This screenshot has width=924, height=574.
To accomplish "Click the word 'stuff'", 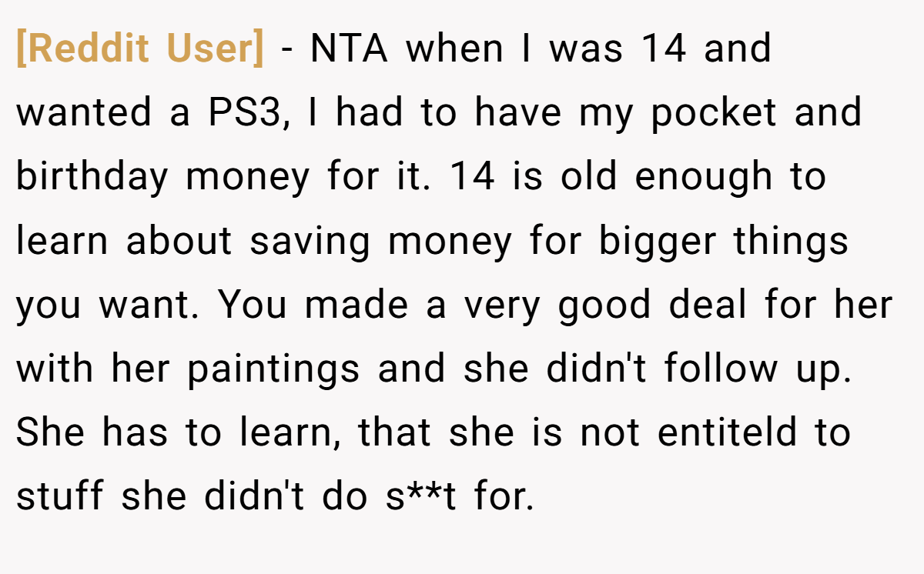I will pos(60,497).
